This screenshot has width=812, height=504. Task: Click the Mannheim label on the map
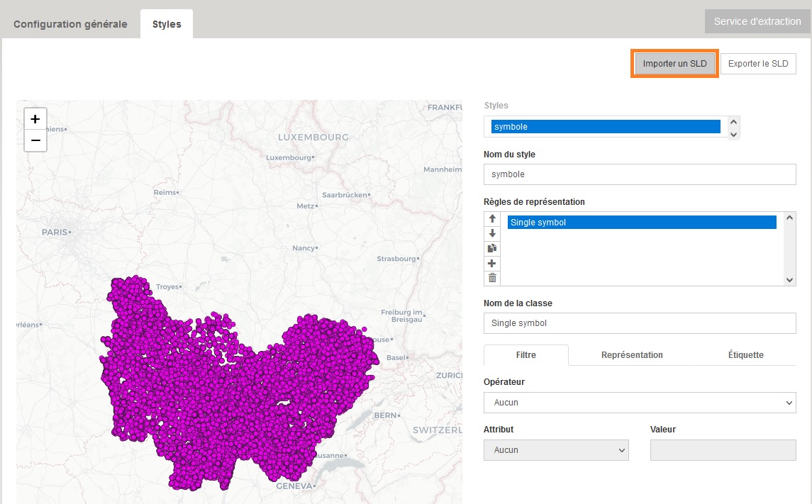[x=443, y=169]
